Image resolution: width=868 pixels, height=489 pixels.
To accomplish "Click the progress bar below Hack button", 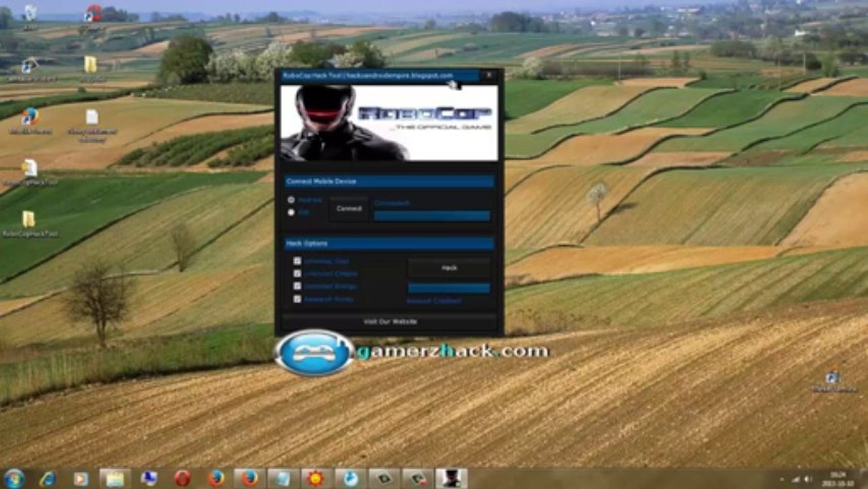I will pos(449,288).
